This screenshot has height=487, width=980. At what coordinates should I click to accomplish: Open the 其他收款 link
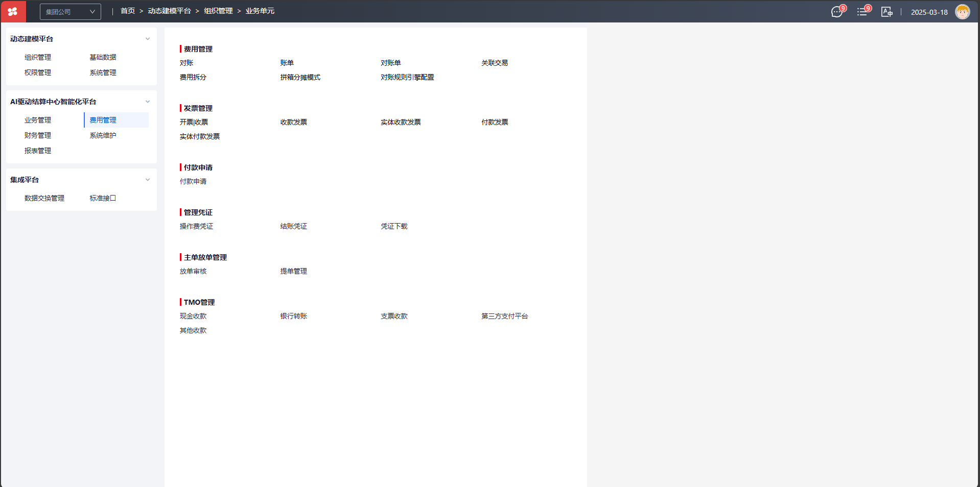pos(193,330)
